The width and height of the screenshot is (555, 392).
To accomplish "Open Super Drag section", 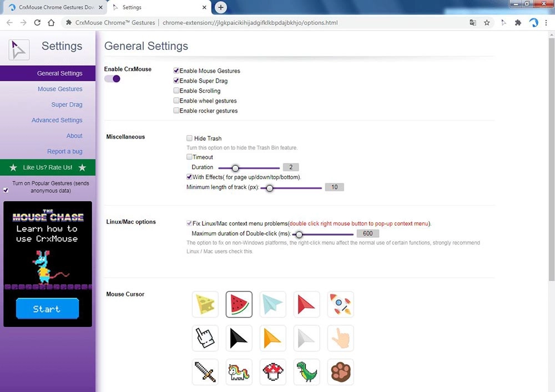I will [x=67, y=104].
